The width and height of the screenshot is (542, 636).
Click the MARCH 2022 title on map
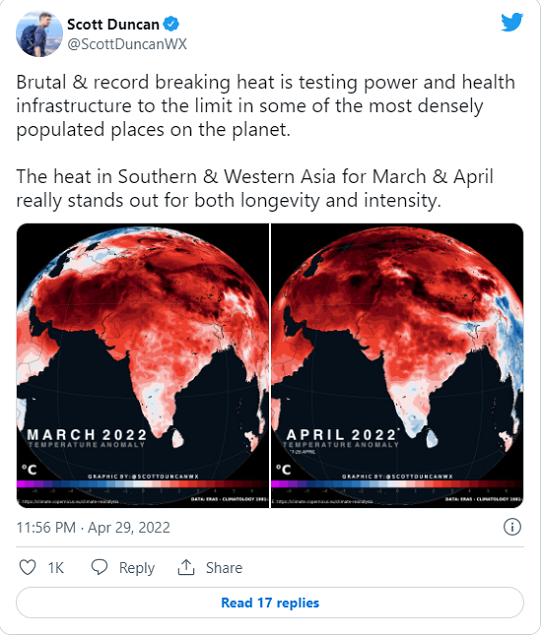(87, 434)
